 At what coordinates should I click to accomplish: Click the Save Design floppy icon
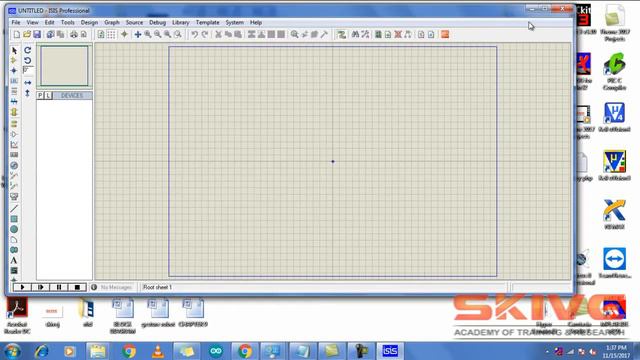click(x=37, y=35)
